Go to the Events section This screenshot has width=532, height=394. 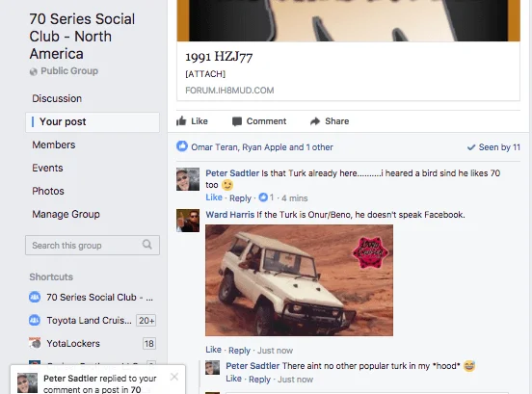[47, 168]
